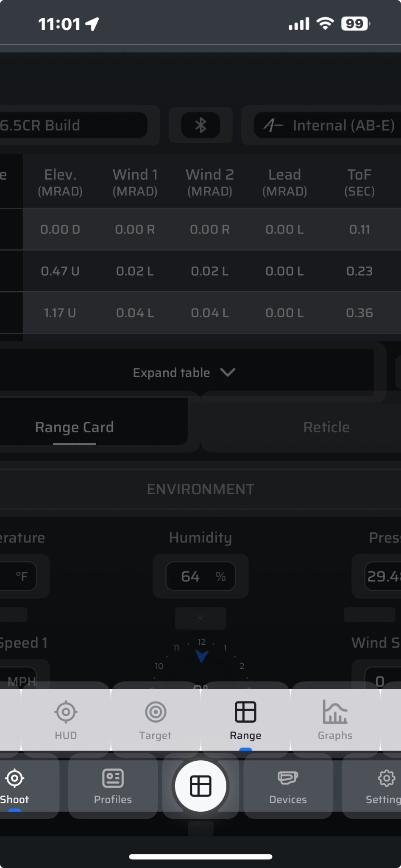
Task: Open the 6.5CR Build profile selector
Action: click(x=73, y=125)
